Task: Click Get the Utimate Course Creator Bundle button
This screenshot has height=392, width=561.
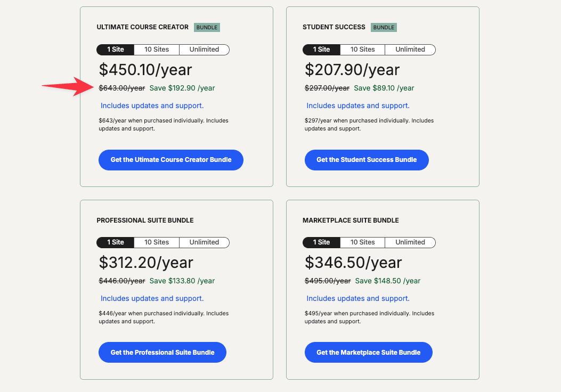Action: [x=170, y=160]
